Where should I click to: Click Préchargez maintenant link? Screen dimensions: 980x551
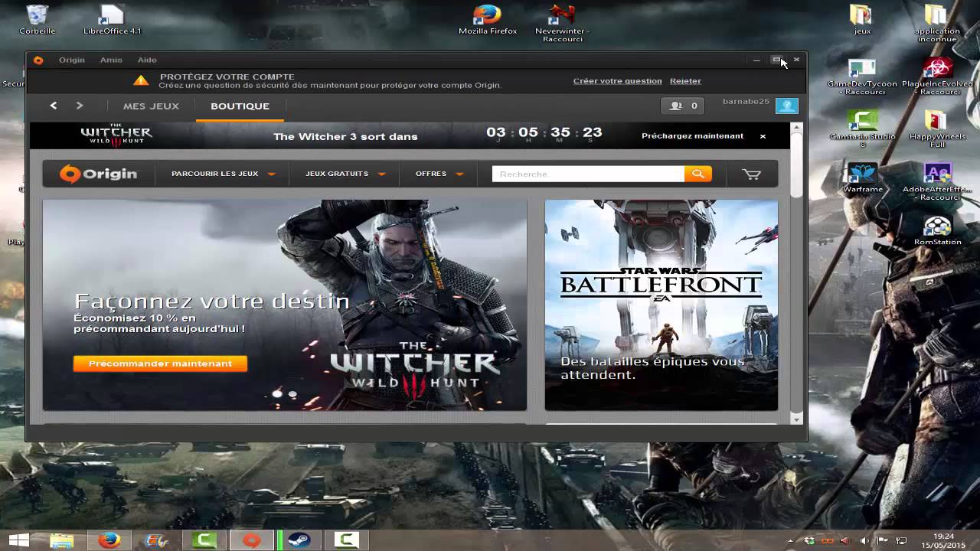coord(692,136)
